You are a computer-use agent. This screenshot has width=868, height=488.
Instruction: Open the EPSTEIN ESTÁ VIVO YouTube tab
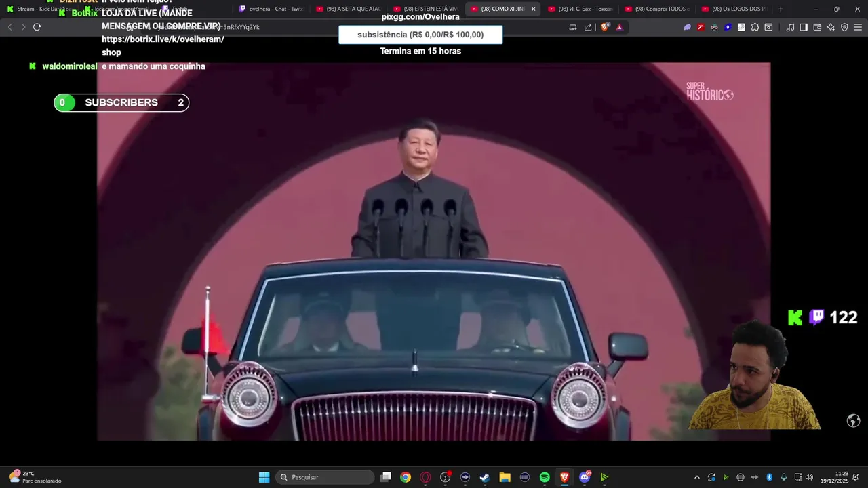pos(426,9)
